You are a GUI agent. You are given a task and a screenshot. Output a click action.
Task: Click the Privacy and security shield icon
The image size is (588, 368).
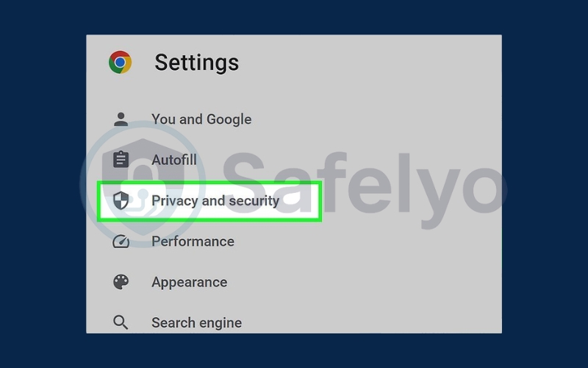click(121, 201)
